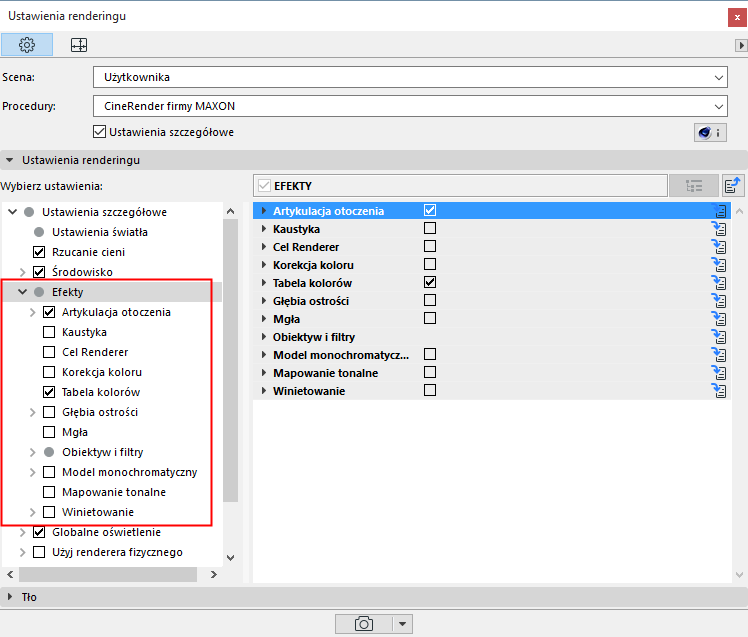Viewport: 748px width, 637px height.
Task: Expand Globalne oświetlenie tree node
Action: [x=22, y=532]
